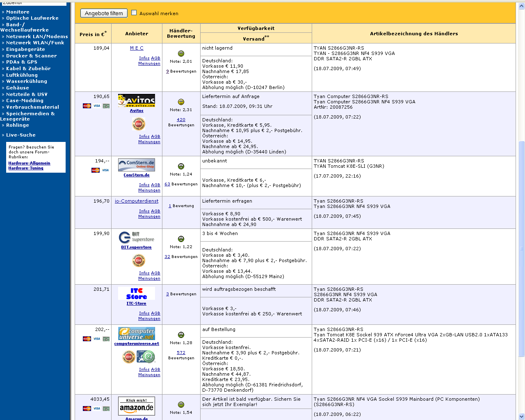Click the VISA icon in Avitos row

[x=97, y=106]
